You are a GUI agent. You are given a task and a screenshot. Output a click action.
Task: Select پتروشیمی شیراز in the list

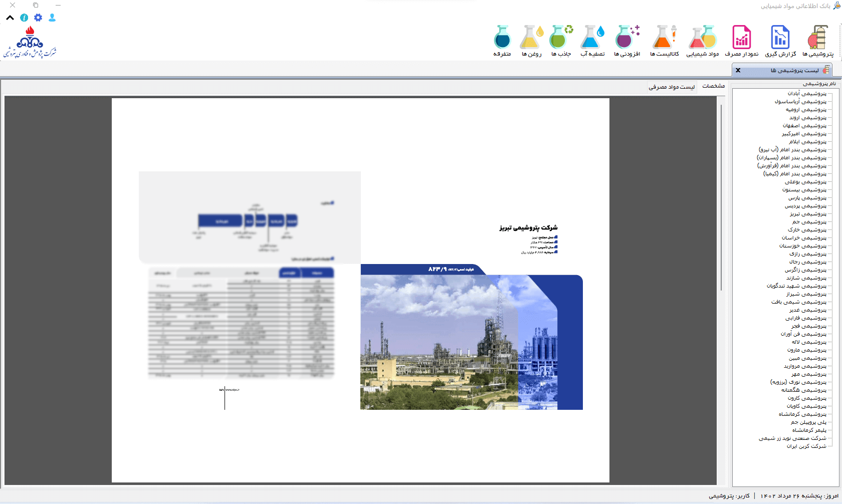(806, 294)
